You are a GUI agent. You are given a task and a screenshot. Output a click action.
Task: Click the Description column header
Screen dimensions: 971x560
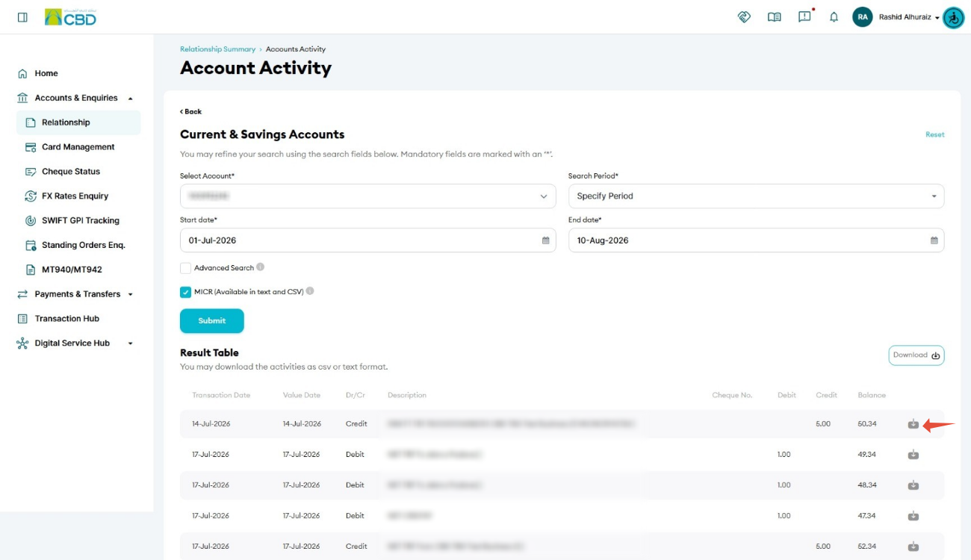click(407, 395)
